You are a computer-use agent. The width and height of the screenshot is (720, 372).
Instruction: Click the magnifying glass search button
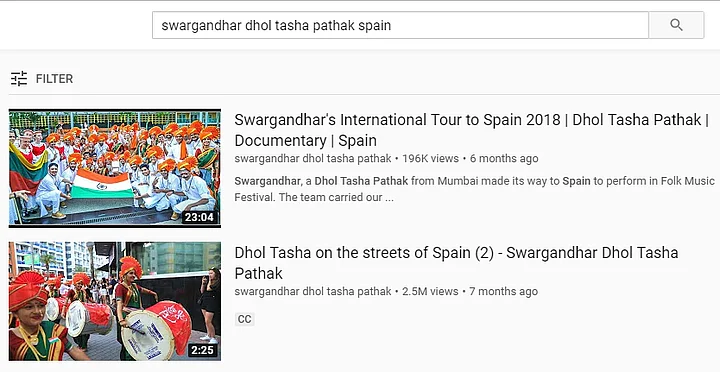pyautogui.click(x=676, y=25)
